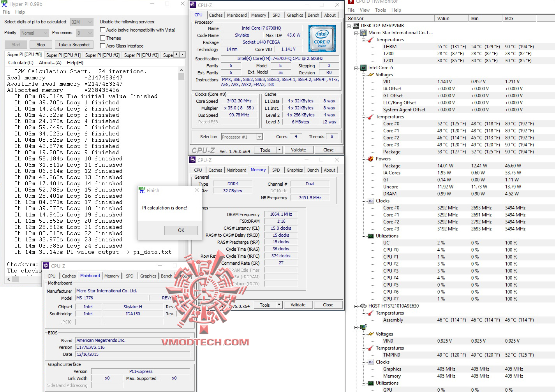The image size is (555, 392).
Task: Click the Voltages icon under Intel Core i5
Action: 371,75
